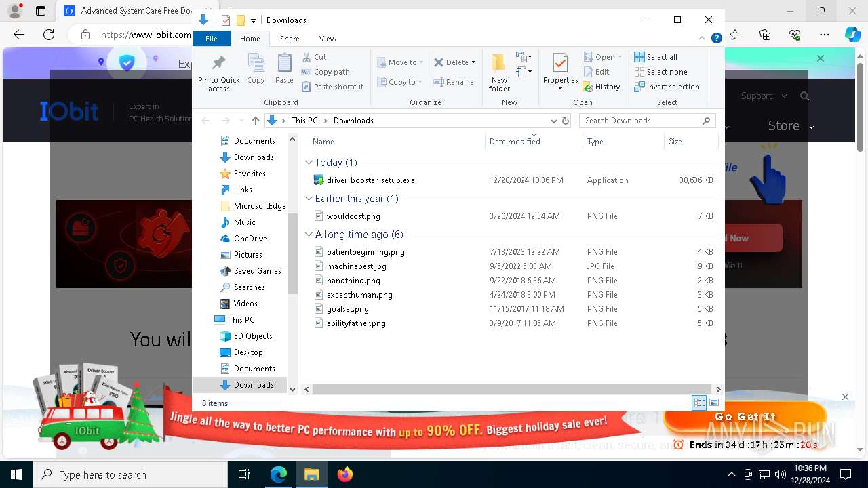Click Select none in ribbon
Viewport: 868px width, 488px height.
660,72
